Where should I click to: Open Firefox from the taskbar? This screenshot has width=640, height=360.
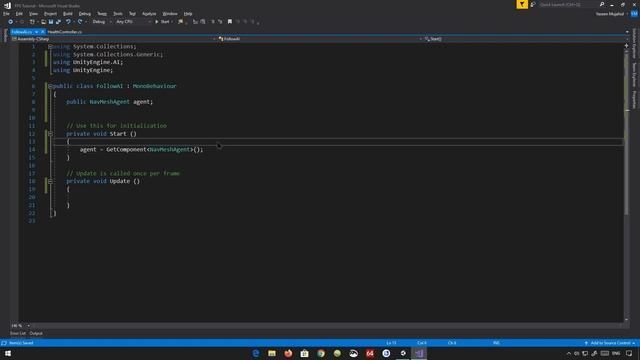tap(288, 353)
